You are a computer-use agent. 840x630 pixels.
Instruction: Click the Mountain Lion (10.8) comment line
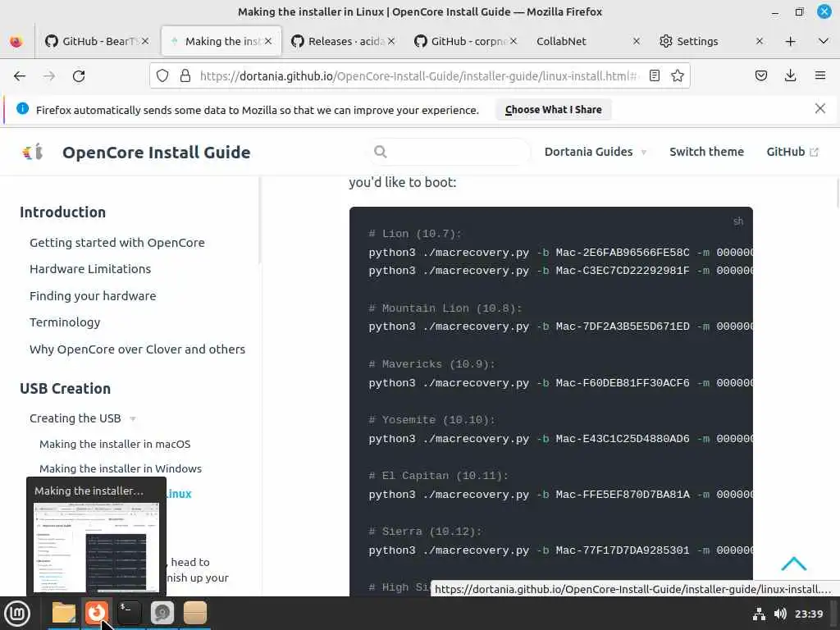445,308
